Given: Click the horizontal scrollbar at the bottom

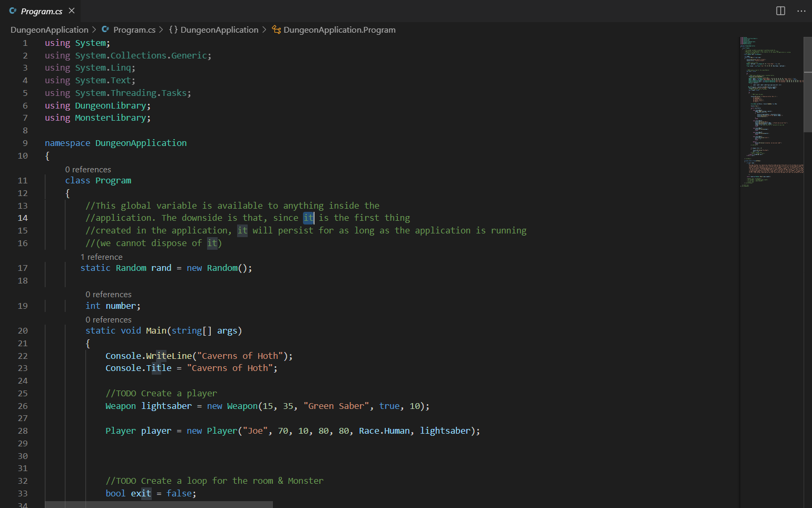Looking at the screenshot, I should pyautogui.click(x=158, y=504).
